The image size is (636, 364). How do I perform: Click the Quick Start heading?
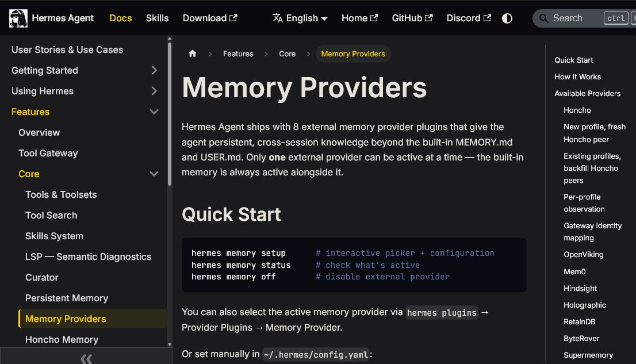[231, 214]
